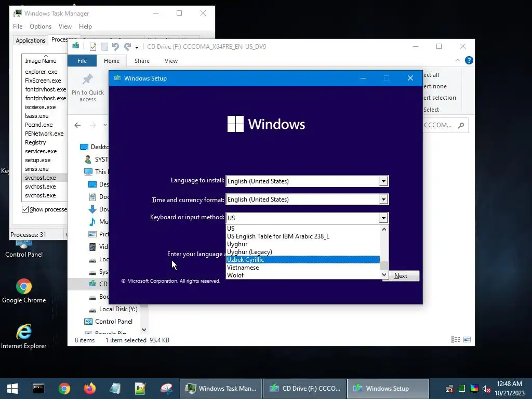
Task: Select Uyghur keyboard option
Action: point(303,244)
